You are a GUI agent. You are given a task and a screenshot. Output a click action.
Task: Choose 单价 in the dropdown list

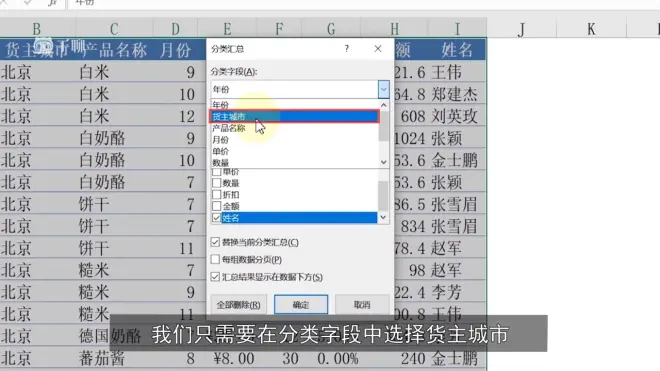294,151
